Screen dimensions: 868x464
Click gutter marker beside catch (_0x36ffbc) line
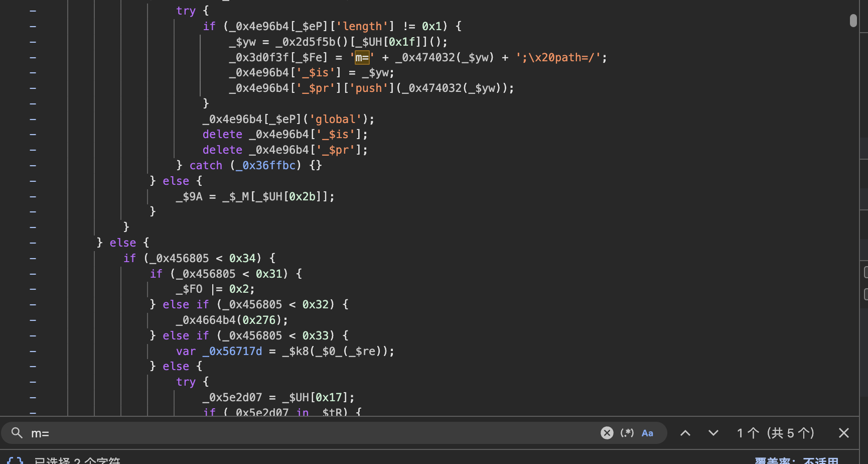pos(33,166)
